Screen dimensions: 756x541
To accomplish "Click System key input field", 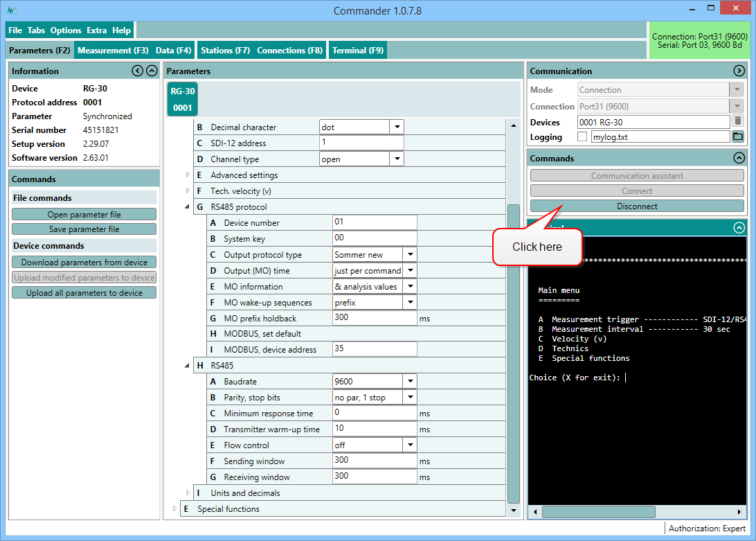I will click(x=375, y=238).
